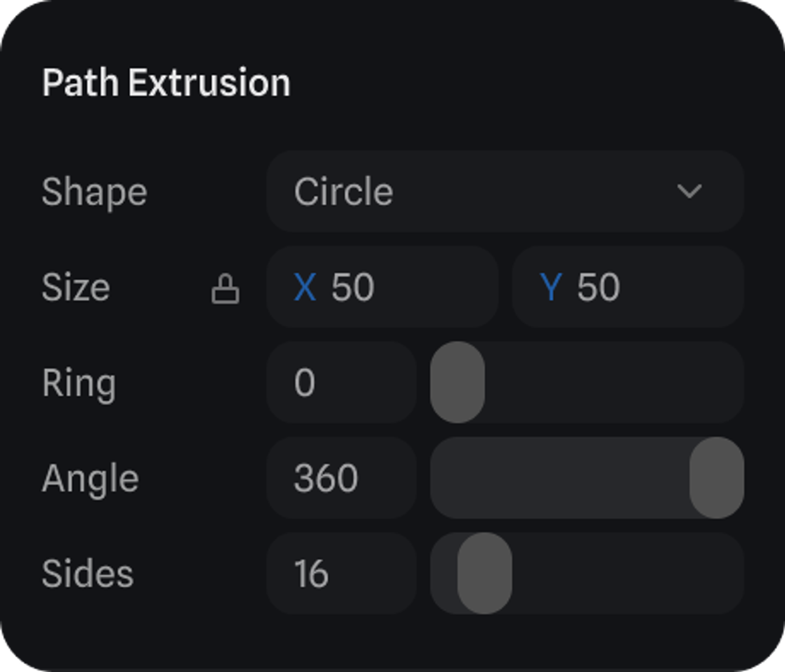Open the Shape dropdown showing Circle
785x672 pixels.
click(504, 191)
